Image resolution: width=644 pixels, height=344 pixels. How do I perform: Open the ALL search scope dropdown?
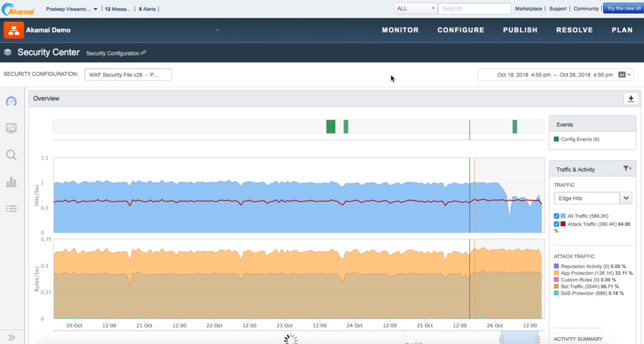click(x=415, y=9)
